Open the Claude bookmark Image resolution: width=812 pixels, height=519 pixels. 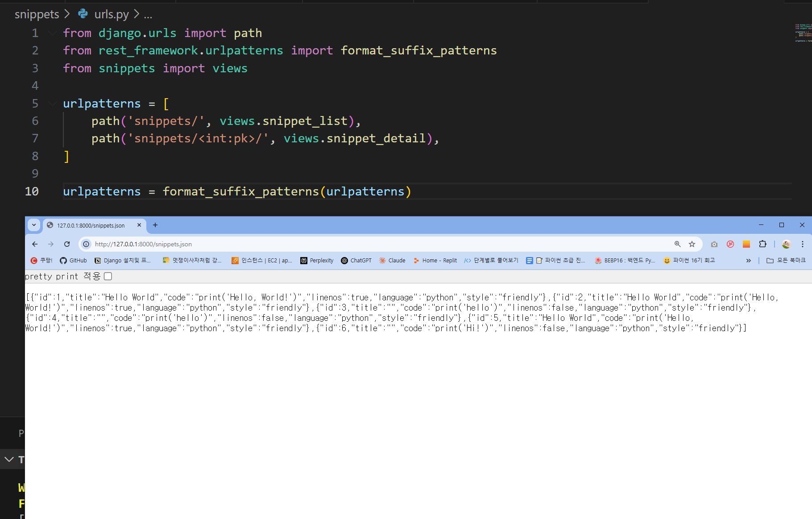click(x=392, y=261)
